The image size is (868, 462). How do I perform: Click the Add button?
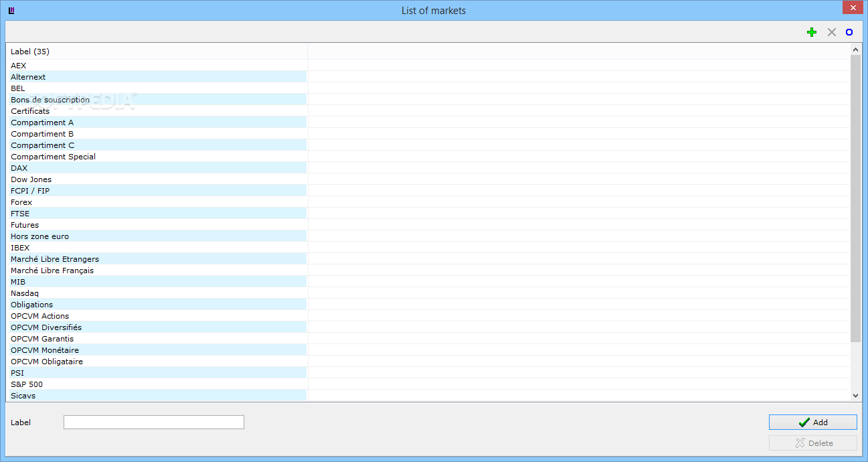(x=812, y=422)
